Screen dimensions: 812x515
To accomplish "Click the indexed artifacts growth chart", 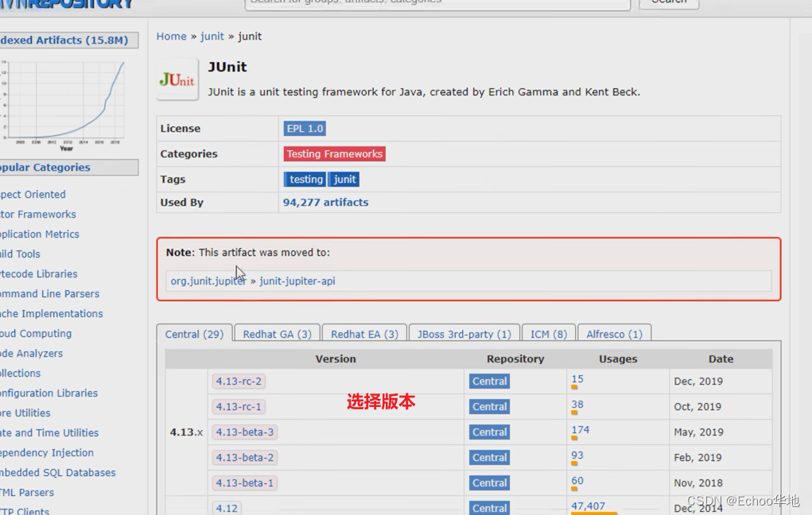I will tap(63, 106).
